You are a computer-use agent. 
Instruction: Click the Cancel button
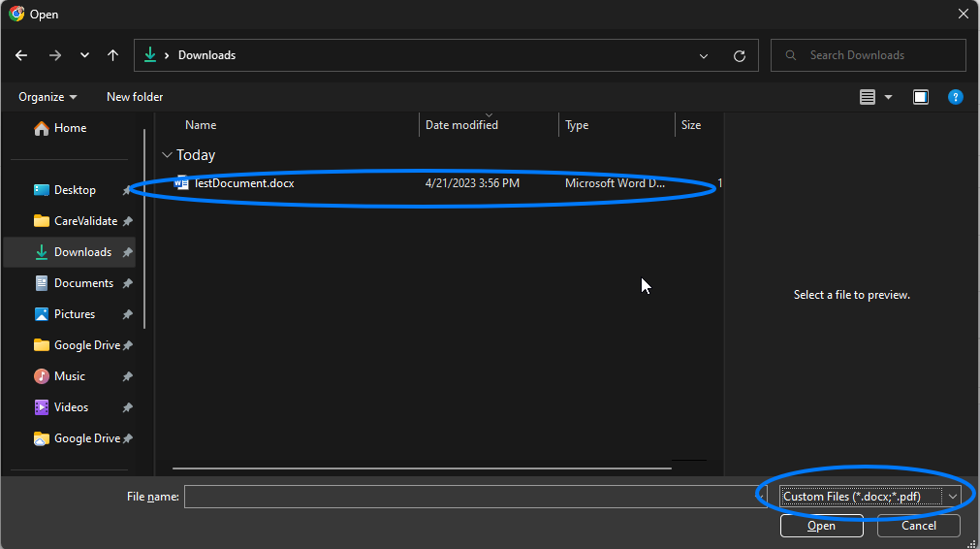click(918, 526)
